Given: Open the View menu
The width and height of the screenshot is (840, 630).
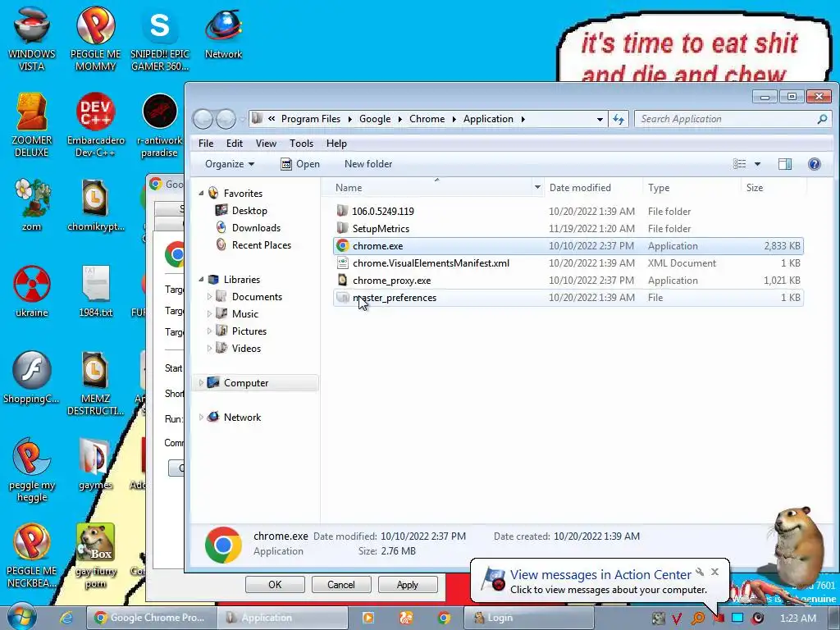Looking at the screenshot, I should click(266, 144).
